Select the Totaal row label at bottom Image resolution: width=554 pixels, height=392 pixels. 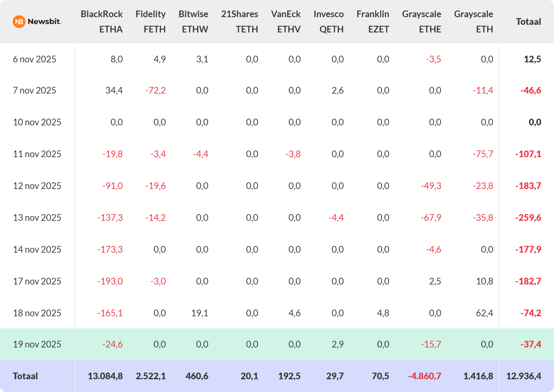(25, 376)
